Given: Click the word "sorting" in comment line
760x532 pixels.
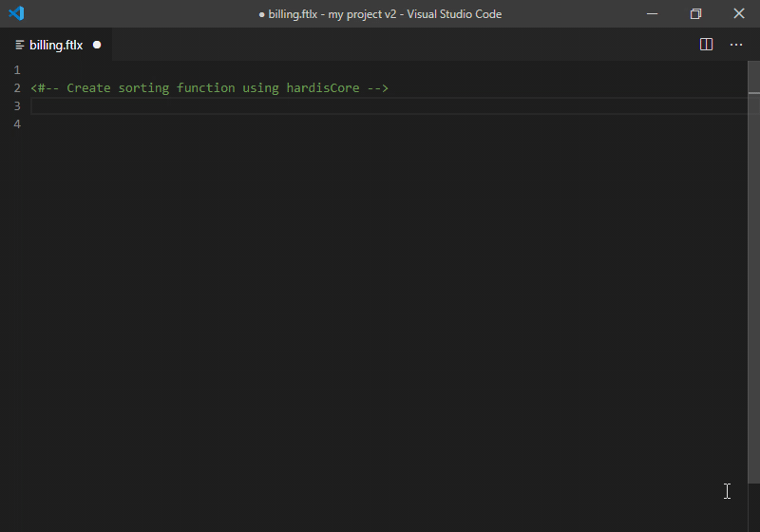Looking at the screenshot, I should coord(143,88).
